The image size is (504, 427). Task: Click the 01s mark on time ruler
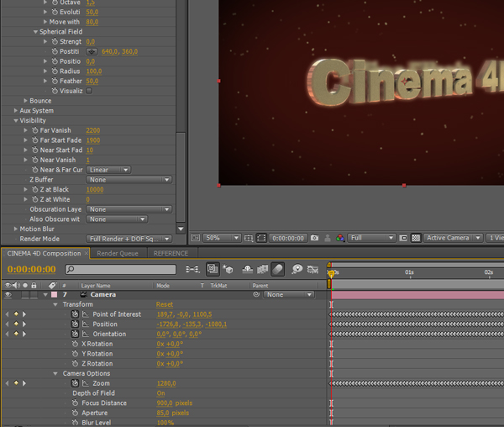(409, 272)
